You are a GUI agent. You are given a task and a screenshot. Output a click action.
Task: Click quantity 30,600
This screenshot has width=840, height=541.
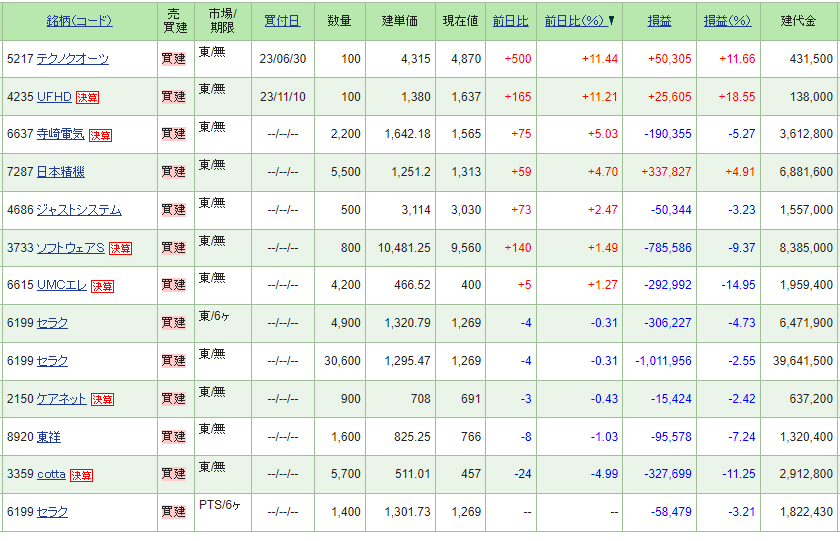coord(342,361)
